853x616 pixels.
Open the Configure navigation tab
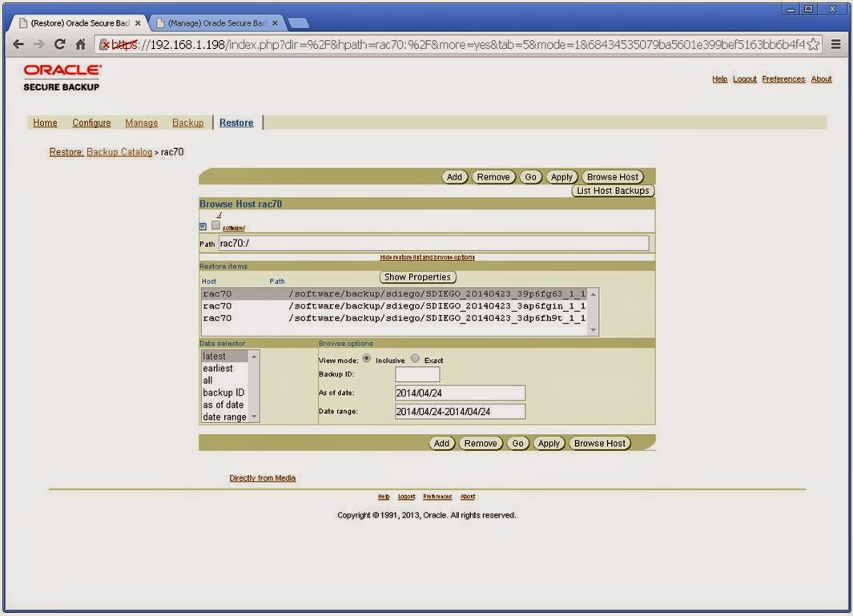coord(91,123)
